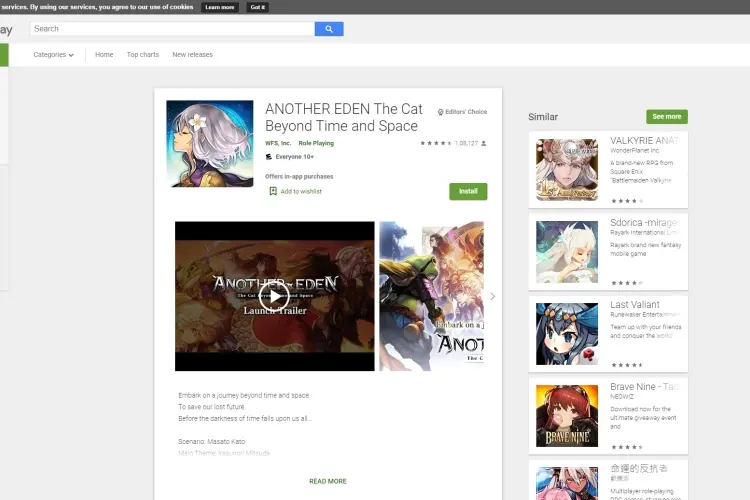
Task: Open the VALKYRIE ANAT title link
Action: tap(644, 141)
